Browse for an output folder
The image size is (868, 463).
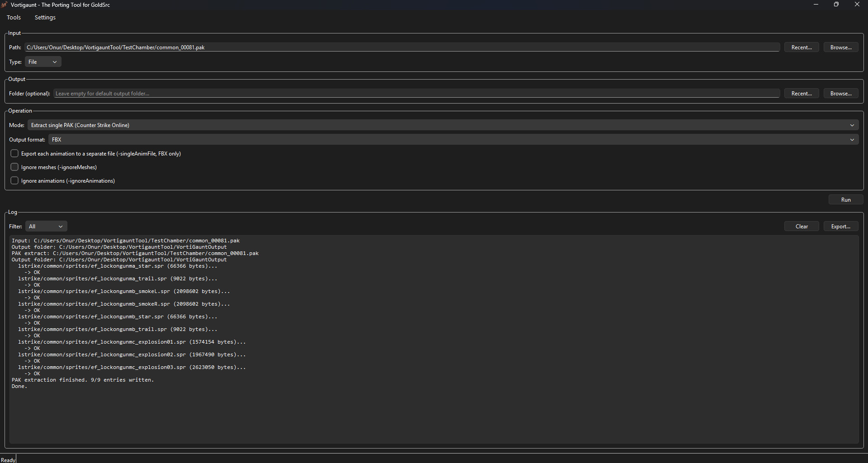point(840,93)
